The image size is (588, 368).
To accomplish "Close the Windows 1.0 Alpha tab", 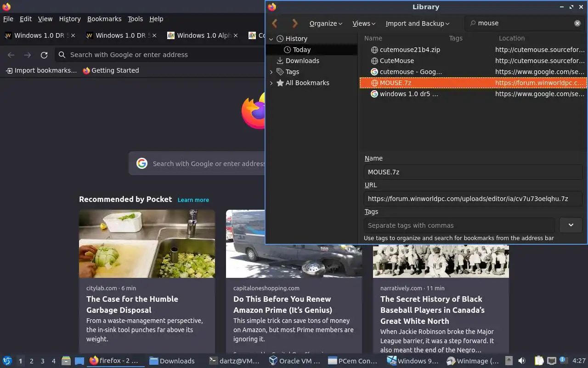I will (236, 35).
